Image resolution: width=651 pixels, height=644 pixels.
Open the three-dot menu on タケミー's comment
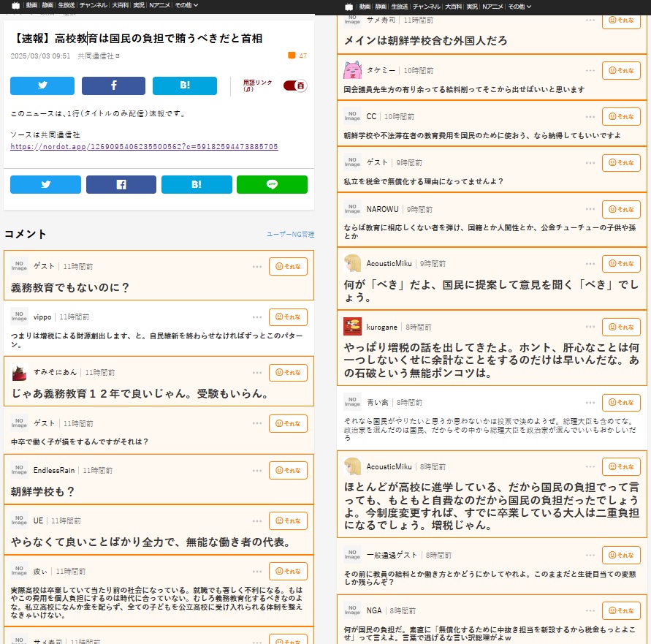(590, 70)
